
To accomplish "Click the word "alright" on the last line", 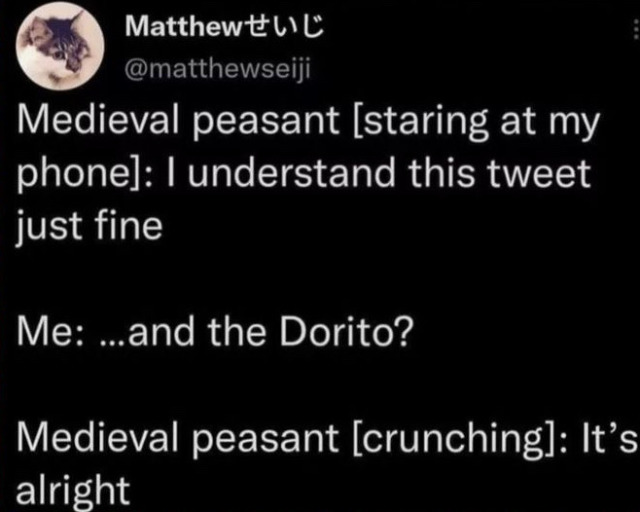I will click(x=74, y=487).
